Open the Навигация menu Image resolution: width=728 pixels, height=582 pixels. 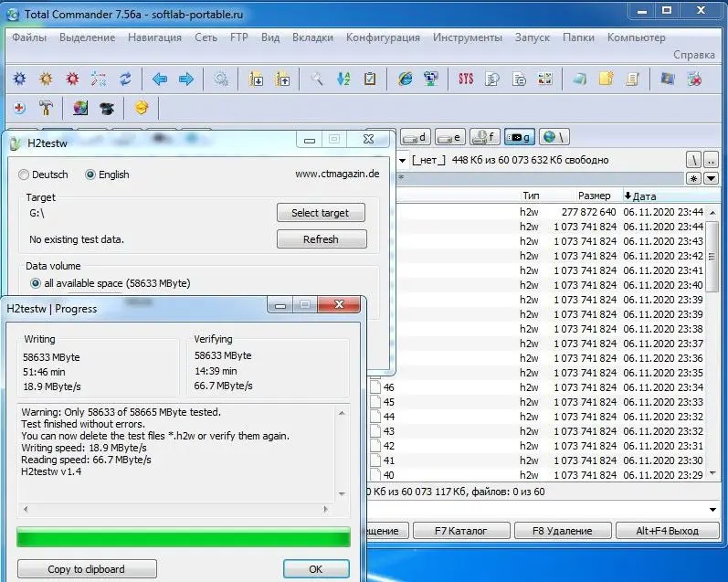pyautogui.click(x=154, y=37)
